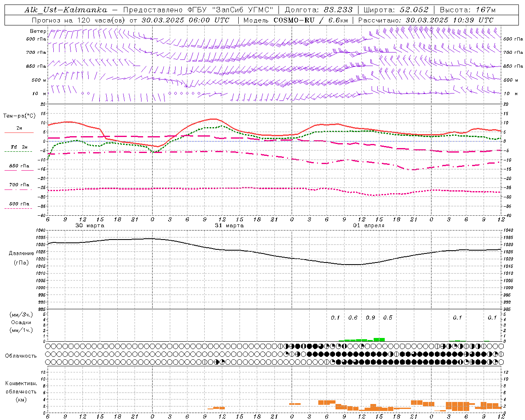Screen dimensions: 525x420
Task: Click the 0.5 precipitation amount
Action: [388, 317]
